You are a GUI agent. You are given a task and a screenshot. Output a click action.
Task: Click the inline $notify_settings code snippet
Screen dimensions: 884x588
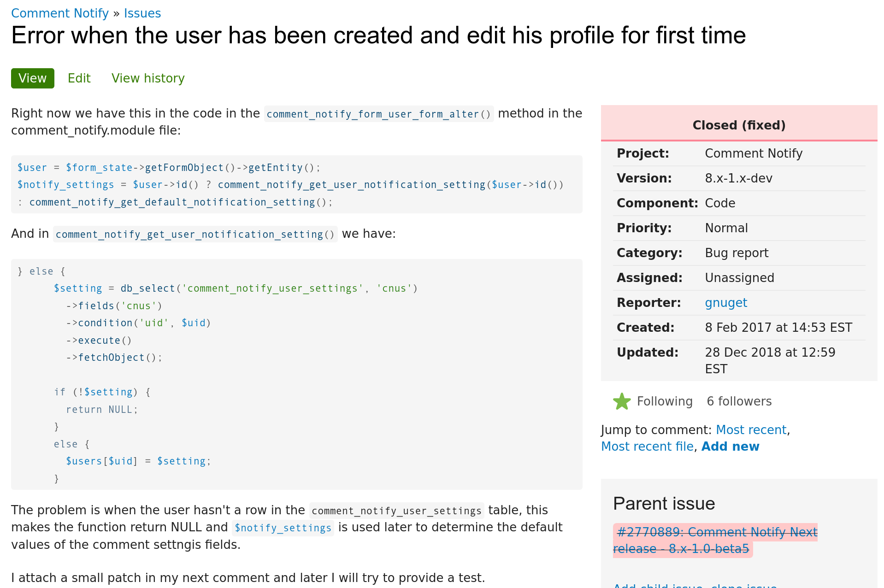pos(283,528)
